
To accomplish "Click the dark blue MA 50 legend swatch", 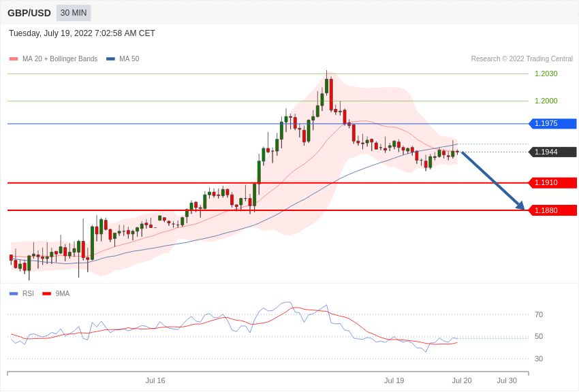I will 111,59.
